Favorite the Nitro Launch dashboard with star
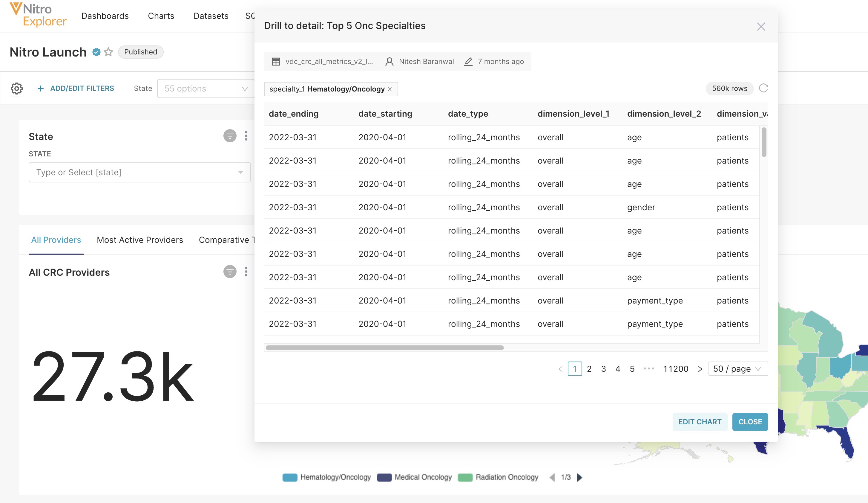 coord(108,52)
